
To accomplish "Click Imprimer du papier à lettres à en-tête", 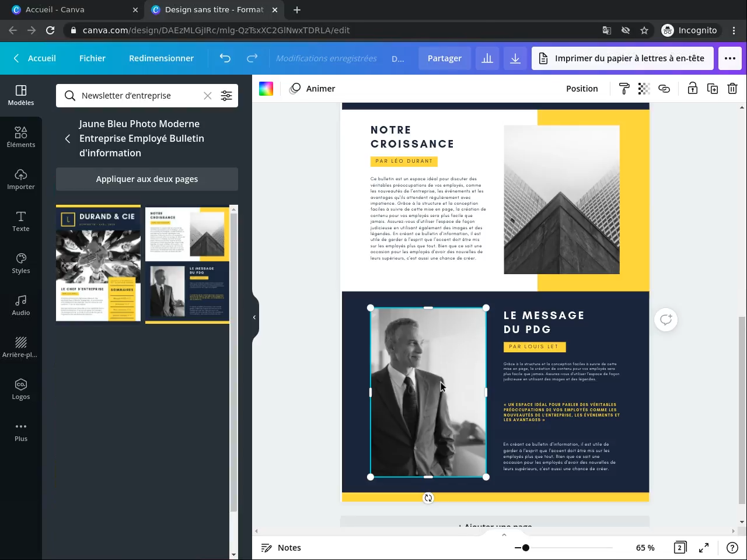I will tap(623, 58).
